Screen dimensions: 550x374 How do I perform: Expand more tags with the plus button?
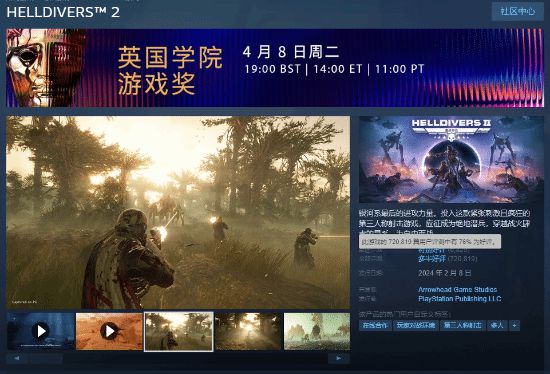514,326
